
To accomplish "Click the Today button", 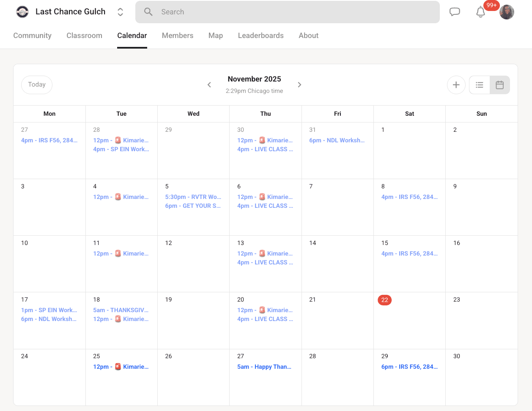I will point(36,84).
